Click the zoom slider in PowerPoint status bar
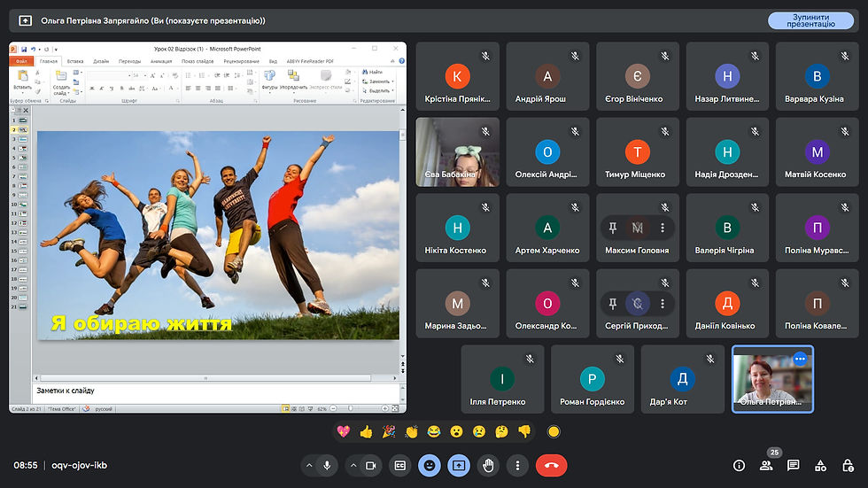Image resolution: width=868 pixels, height=488 pixels. coord(358,408)
